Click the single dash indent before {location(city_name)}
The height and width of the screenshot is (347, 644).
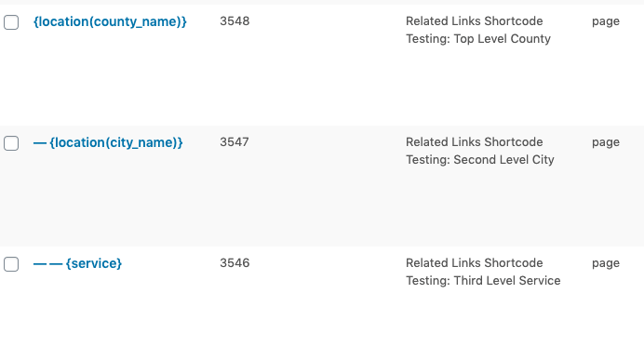pos(40,143)
